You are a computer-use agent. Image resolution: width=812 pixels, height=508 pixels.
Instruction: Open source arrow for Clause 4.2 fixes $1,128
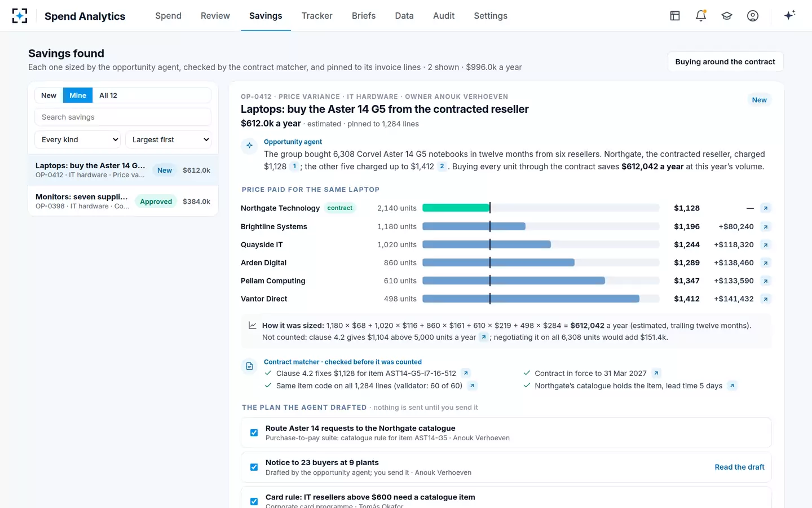[x=466, y=373]
